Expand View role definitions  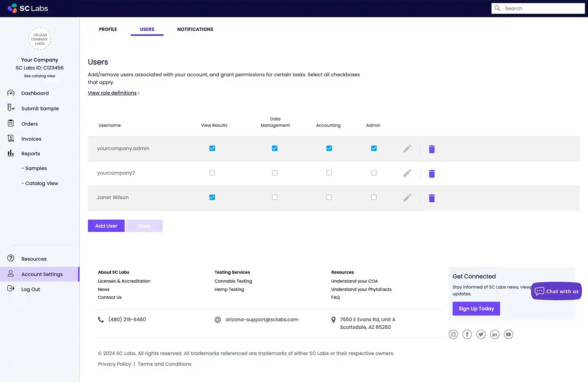click(x=112, y=93)
